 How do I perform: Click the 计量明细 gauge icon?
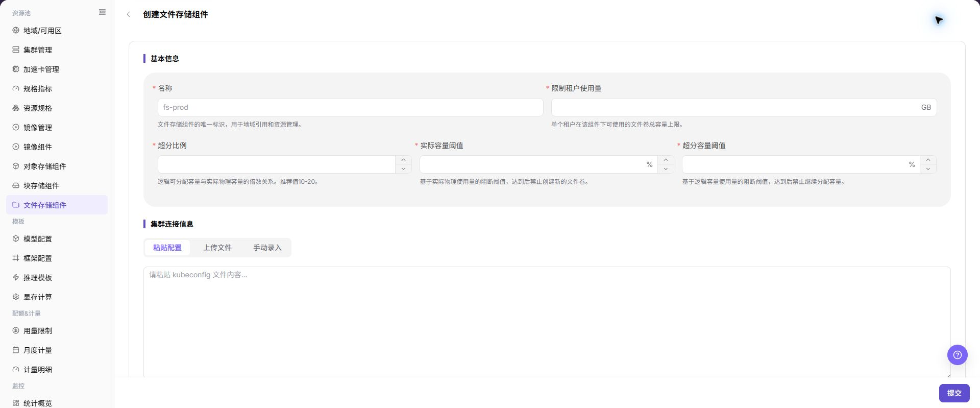coord(16,370)
